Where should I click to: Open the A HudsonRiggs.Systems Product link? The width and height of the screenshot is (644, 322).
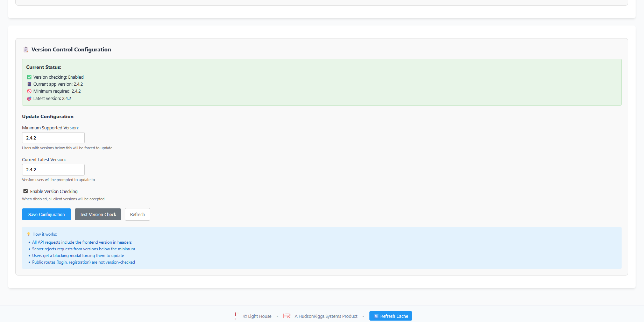click(x=326, y=316)
